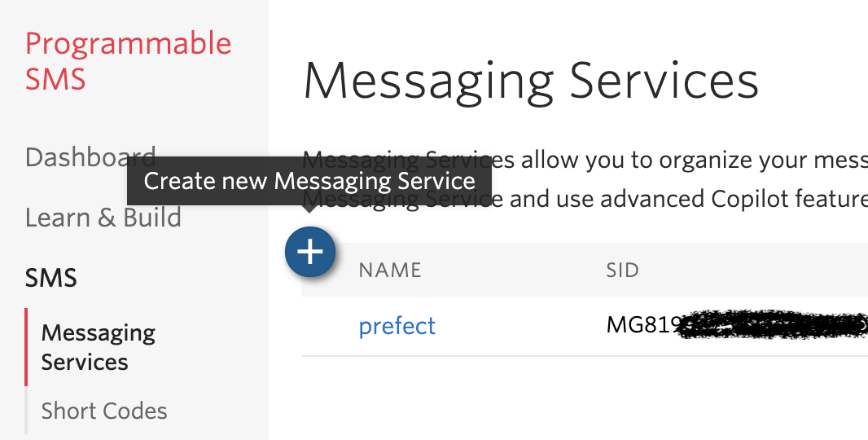Select the SMS sidebar section
868x440 pixels.
pyautogui.click(x=51, y=278)
